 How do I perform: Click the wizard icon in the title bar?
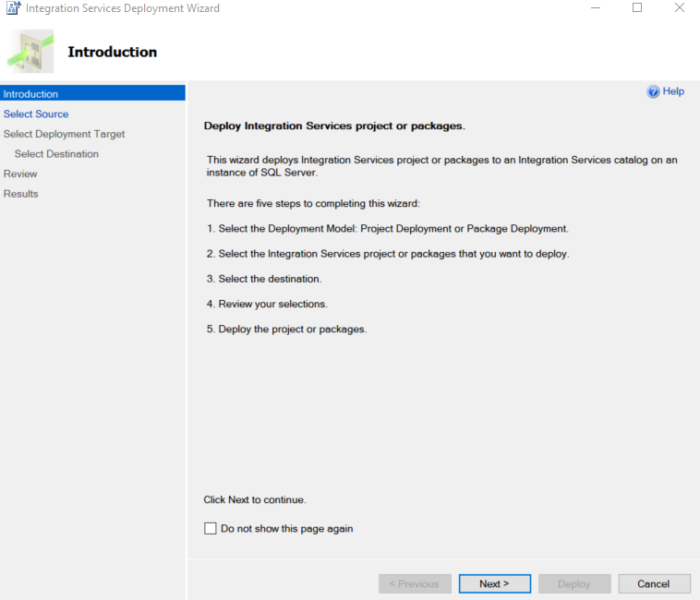click(x=13, y=8)
